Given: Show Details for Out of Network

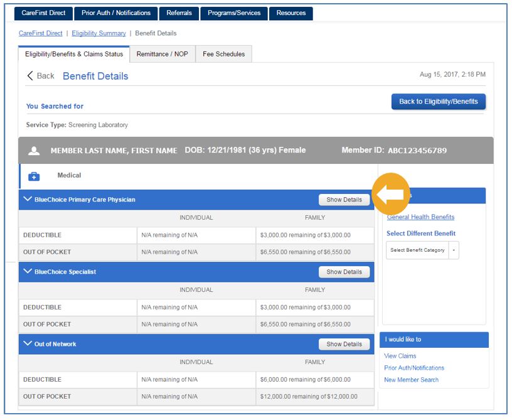Looking at the screenshot, I should [344, 344].
